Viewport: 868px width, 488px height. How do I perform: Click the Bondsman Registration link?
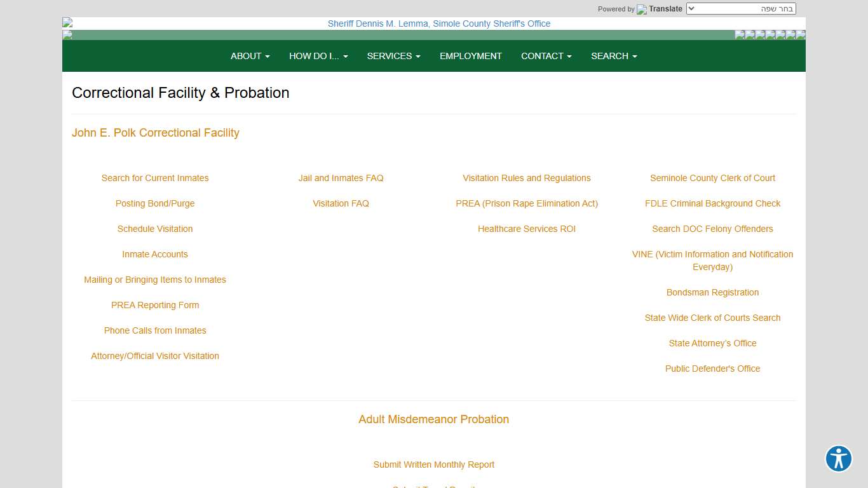(x=712, y=292)
